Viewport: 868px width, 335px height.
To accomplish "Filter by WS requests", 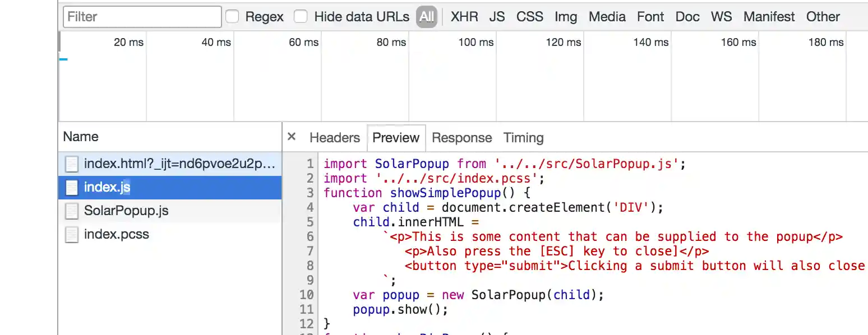I will point(721,17).
